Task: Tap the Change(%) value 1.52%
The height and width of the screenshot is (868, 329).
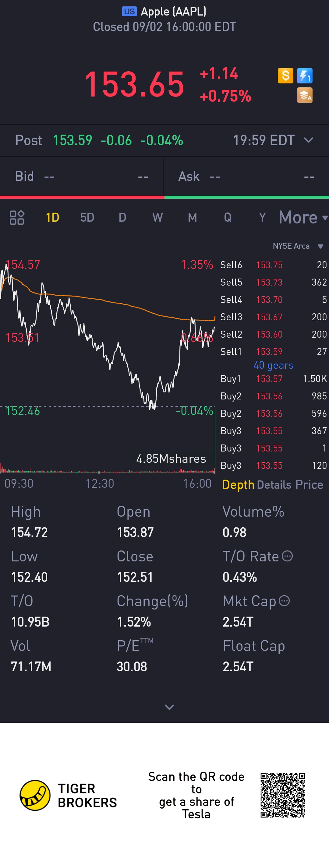Action: click(x=134, y=622)
